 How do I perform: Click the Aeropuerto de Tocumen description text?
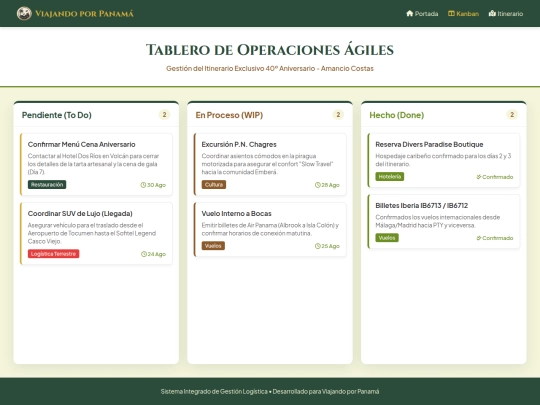(92, 233)
